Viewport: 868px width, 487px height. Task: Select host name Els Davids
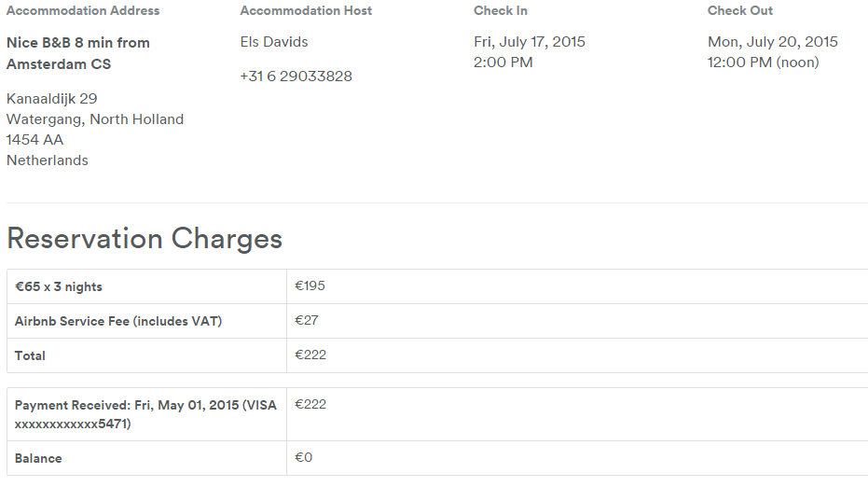pos(274,42)
